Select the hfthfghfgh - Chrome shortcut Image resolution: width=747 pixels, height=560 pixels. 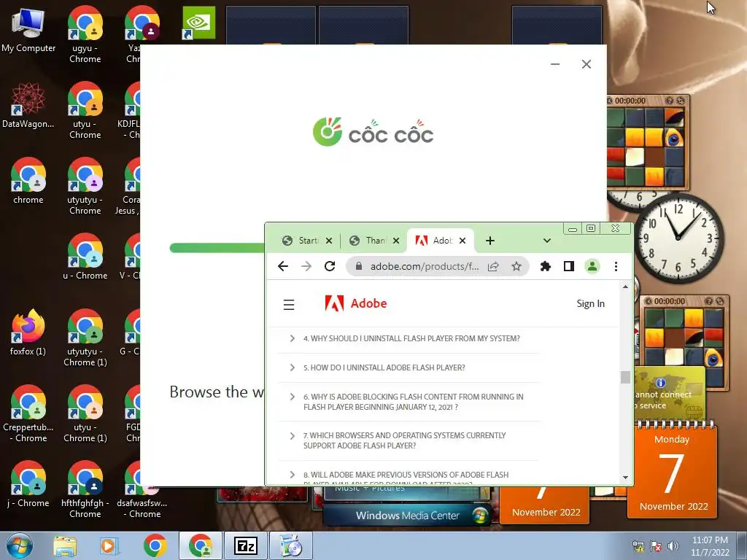[x=85, y=489]
